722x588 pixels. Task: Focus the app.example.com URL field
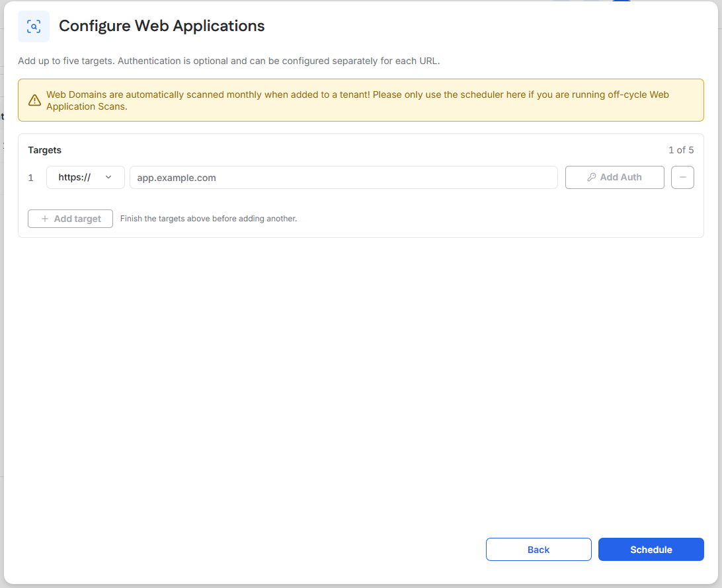click(x=344, y=178)
